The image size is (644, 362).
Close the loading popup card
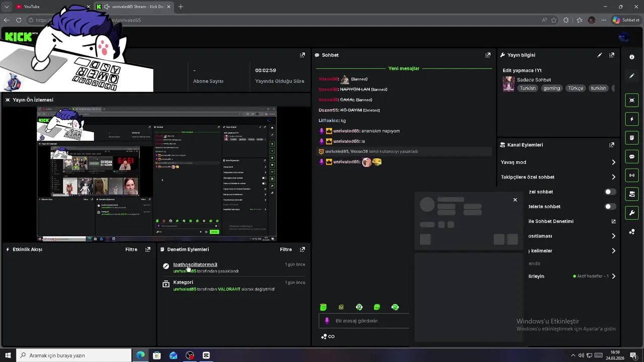coord(515,200)
